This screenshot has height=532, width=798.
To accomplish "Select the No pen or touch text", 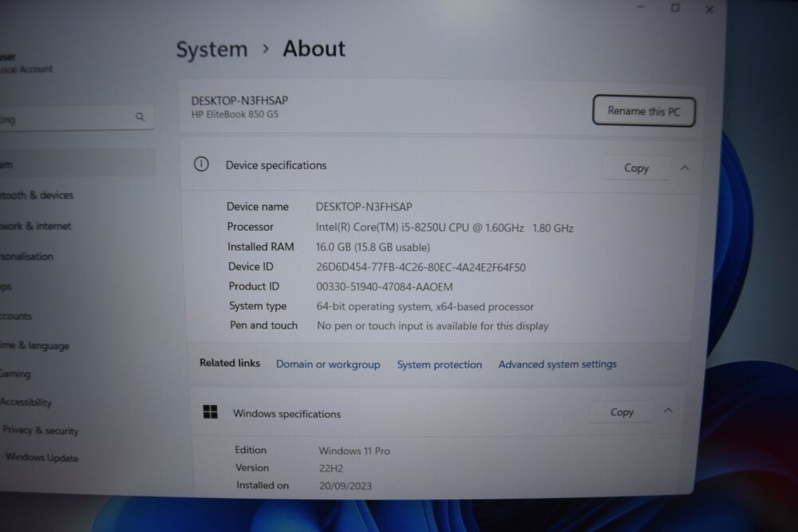I will tap(433, 326).
